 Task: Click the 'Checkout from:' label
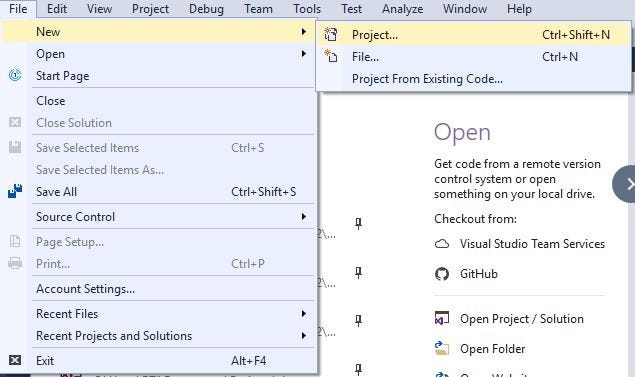click(x=475, y=219)
